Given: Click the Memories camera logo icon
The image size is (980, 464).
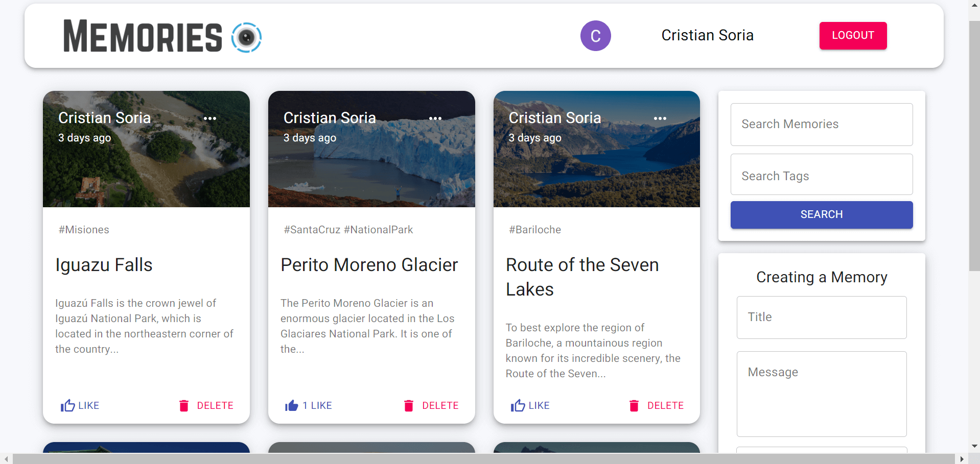Looking at the screenshot, I should coord(246,37).
